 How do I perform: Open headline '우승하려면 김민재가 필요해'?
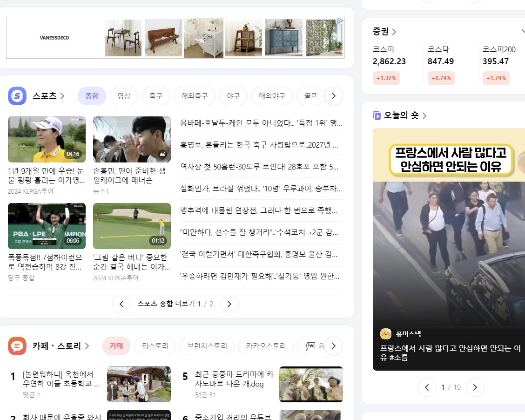click(x=260, y=276)
